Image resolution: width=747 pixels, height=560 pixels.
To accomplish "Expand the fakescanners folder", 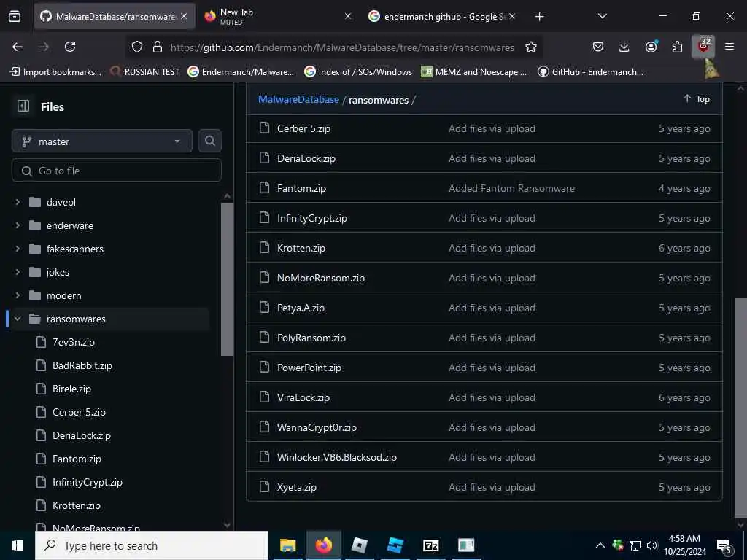I will 18,249.
